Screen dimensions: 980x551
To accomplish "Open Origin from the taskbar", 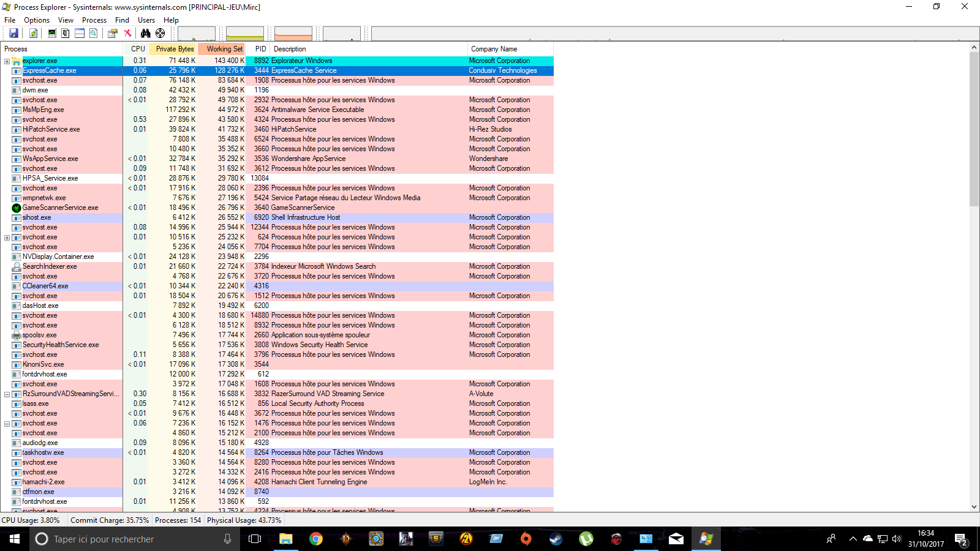I will (526, 539).
